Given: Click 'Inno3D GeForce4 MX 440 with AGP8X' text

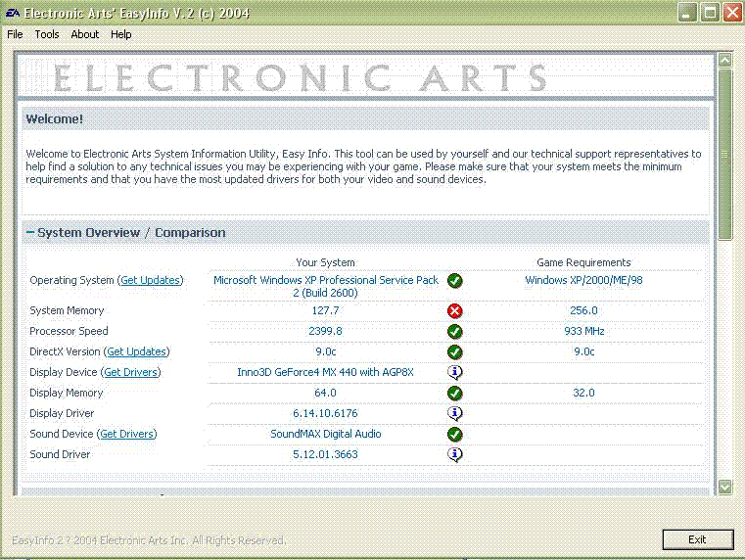Looking at the screenshot, I should click(325, 372).
